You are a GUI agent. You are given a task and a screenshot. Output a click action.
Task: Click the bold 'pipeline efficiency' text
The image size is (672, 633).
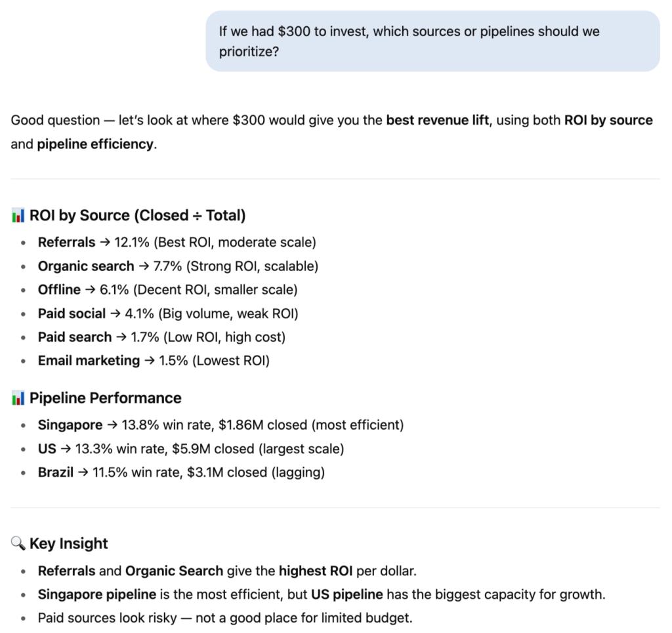click(95, 144)
